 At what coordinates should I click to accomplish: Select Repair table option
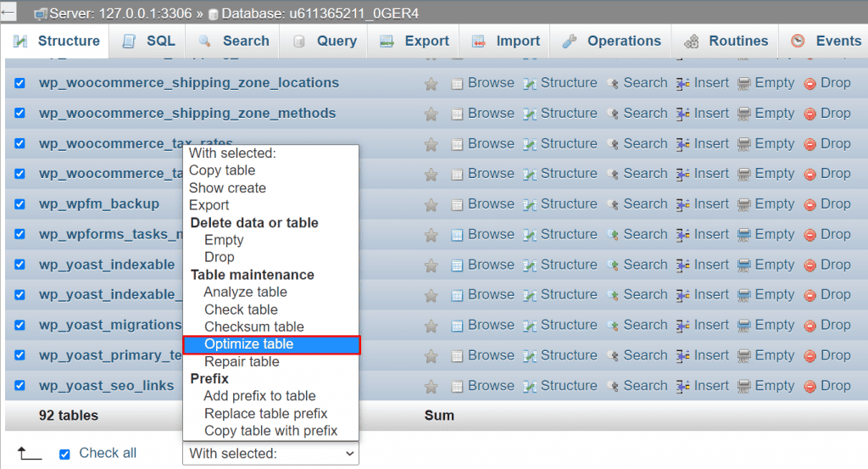click(x=242, y=362)
